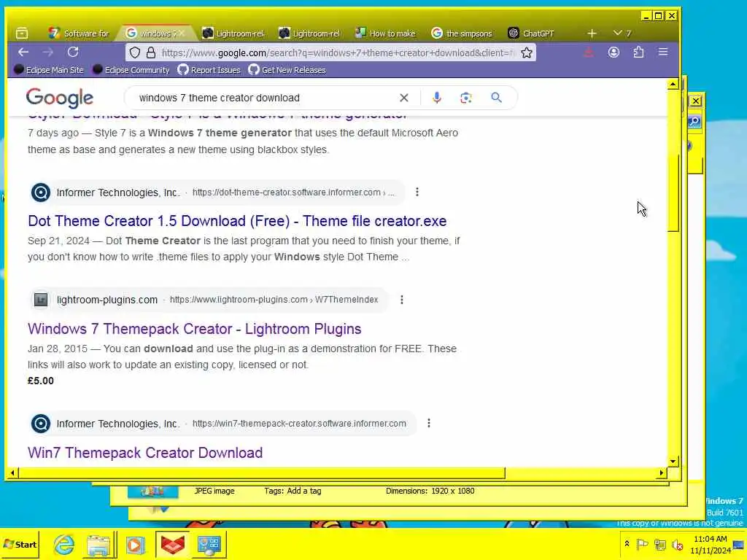
Task: Open the personalization taskbar icon
Action: point(209,544)
